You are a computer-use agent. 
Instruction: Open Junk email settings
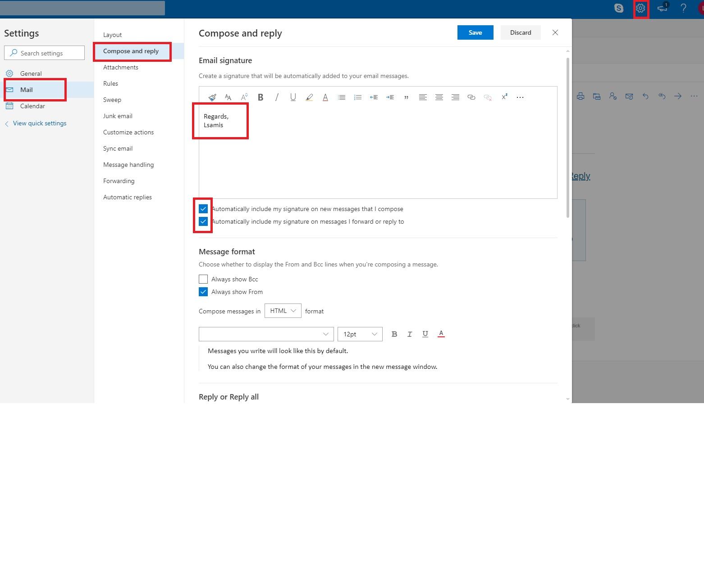coord(118,116)
